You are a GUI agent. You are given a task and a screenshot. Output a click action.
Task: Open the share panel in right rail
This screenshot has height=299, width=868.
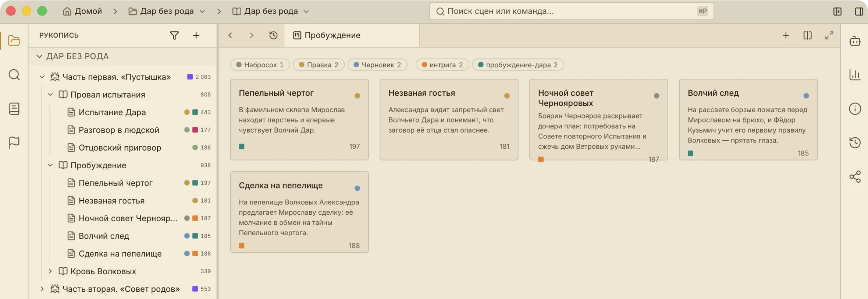tap(855, 177)
